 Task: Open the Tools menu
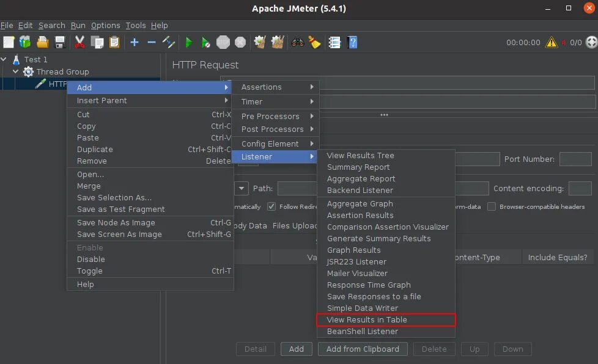pyautogui.click(x=136, y=26)
